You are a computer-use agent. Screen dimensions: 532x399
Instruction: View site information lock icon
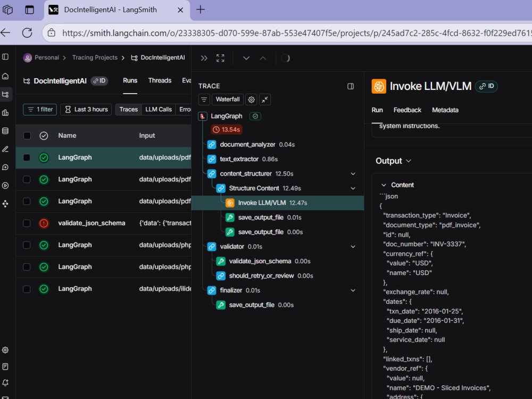pyautogui.click(x=51, y=33)
